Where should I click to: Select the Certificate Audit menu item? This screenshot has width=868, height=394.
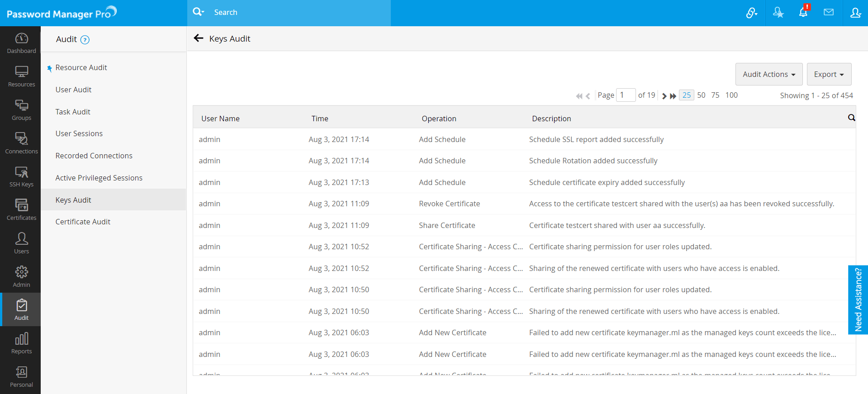point(83,222)
